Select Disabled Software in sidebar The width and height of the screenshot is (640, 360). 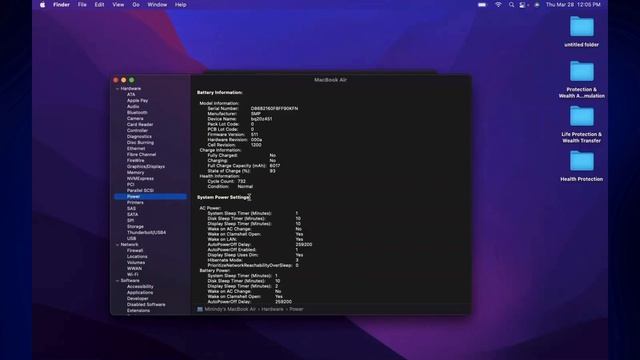point(146,304)
